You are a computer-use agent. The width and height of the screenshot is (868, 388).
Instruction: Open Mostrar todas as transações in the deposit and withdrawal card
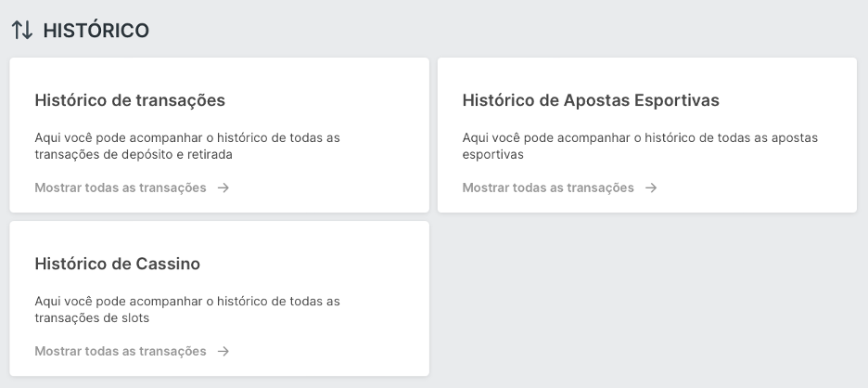pos(121,188)
